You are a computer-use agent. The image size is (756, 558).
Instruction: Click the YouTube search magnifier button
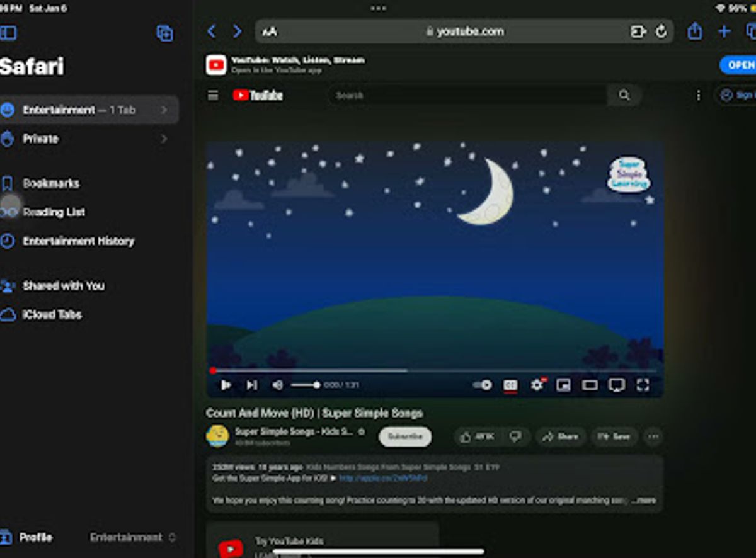click(x=624, y=95)
